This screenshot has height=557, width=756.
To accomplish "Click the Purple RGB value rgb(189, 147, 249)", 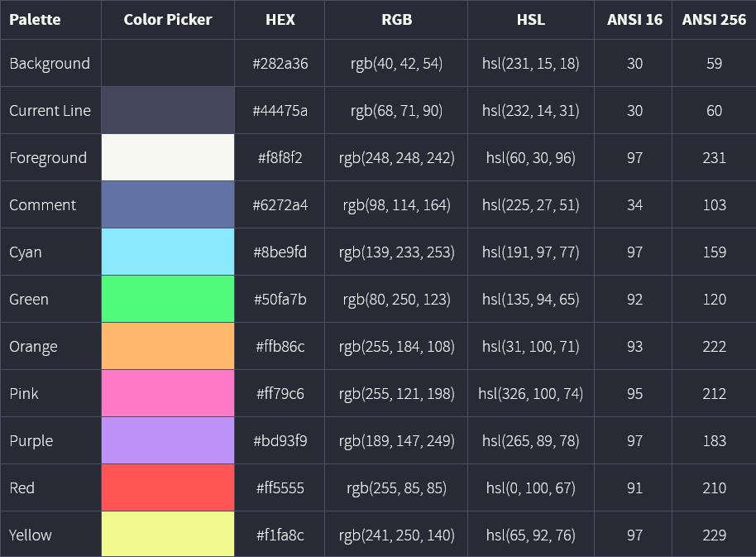I will (396, 440).
